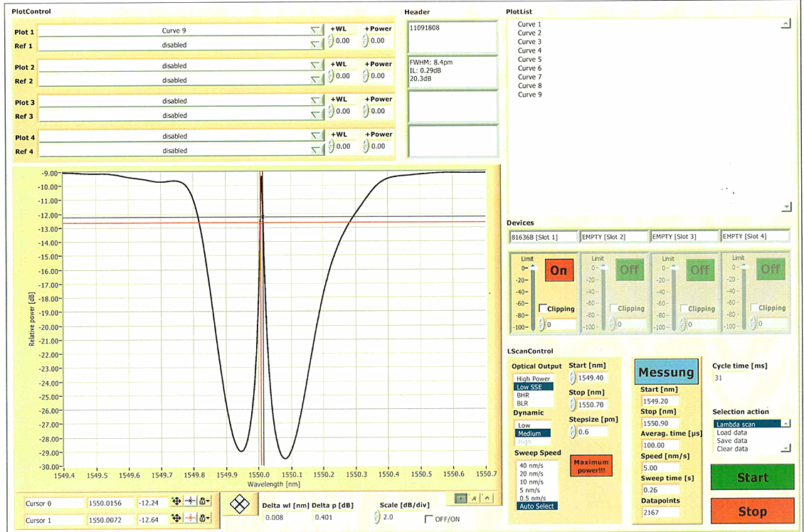Enable Clipping checkbox for Slot 1
Screen dimensions: 804x532
click(543, 308)
